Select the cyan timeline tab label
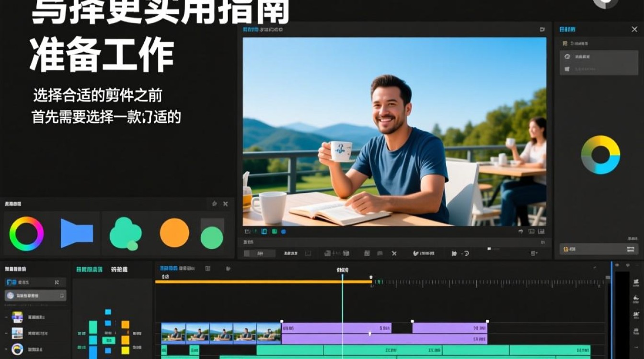 (x=168, y=269)
